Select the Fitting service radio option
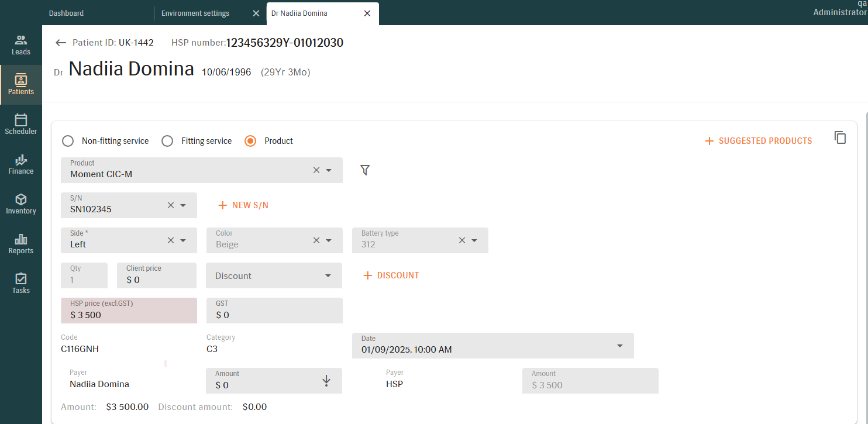Image resolution: width=868 pixels, height=424 pixels. point(167,141)
